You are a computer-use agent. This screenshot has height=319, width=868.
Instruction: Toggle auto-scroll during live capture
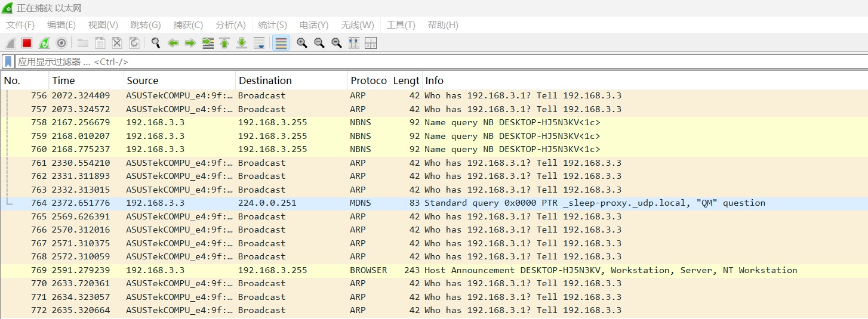point(259,43)
